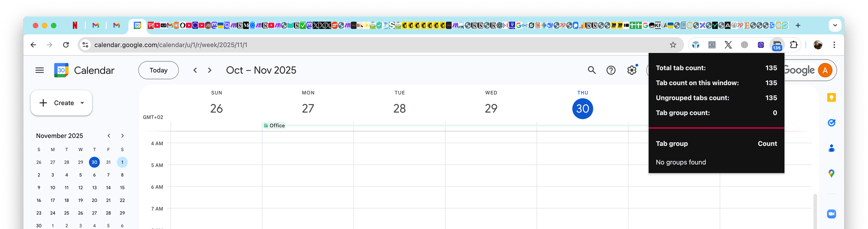
Task: Open the Support help icon
Action: pos(611,70)
